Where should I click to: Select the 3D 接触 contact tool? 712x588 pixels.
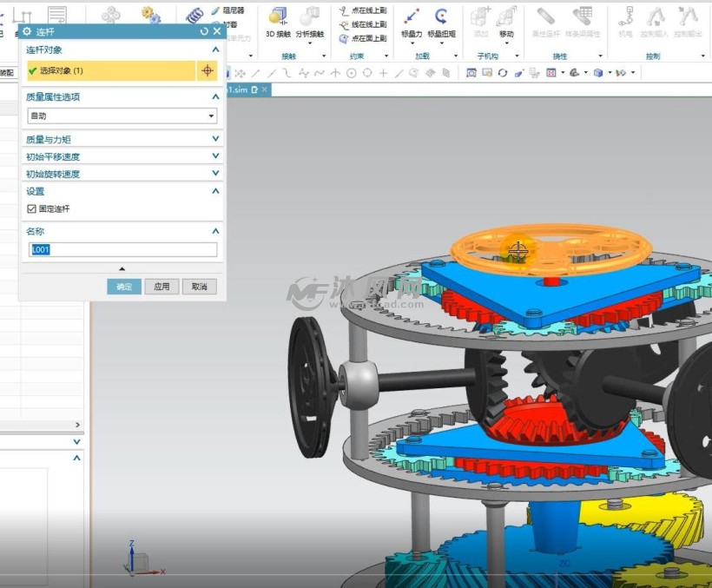pos(278,22)
